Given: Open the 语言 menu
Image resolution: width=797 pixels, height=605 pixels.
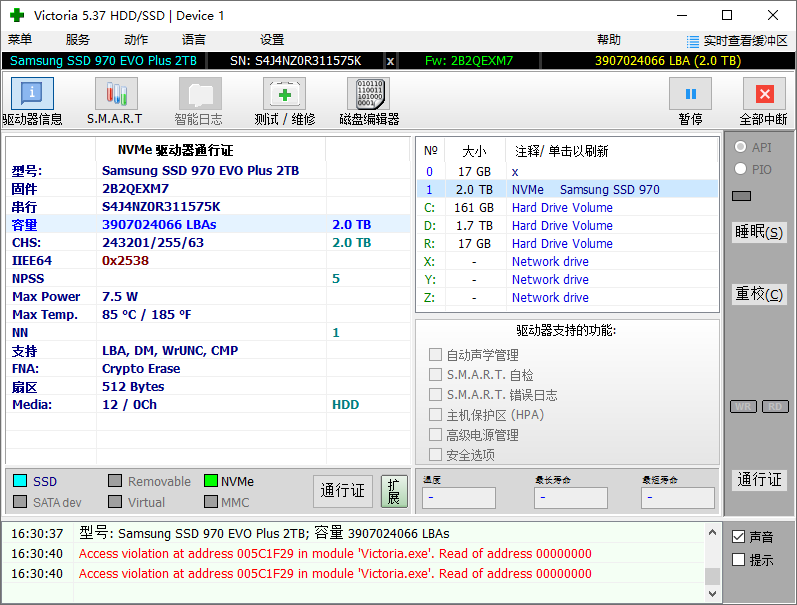Looking at the screenshot, I should 194,40.
